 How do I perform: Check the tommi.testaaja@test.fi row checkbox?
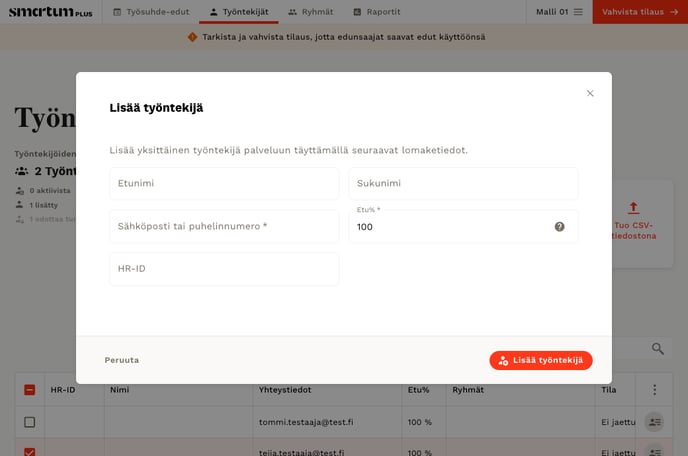tap(30, 422)
